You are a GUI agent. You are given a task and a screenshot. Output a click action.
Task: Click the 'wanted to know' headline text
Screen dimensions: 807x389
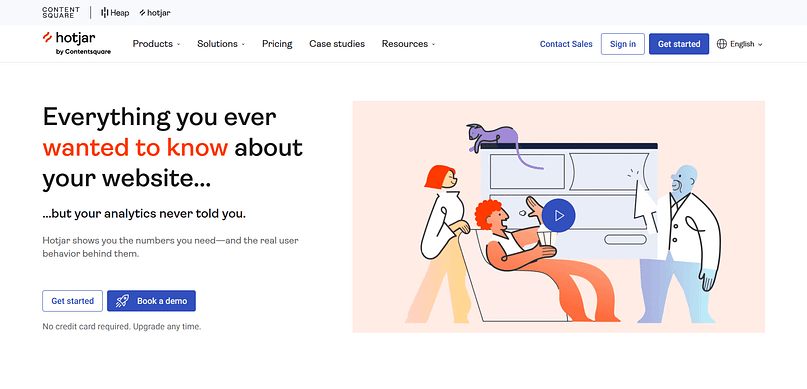point(135,148)
